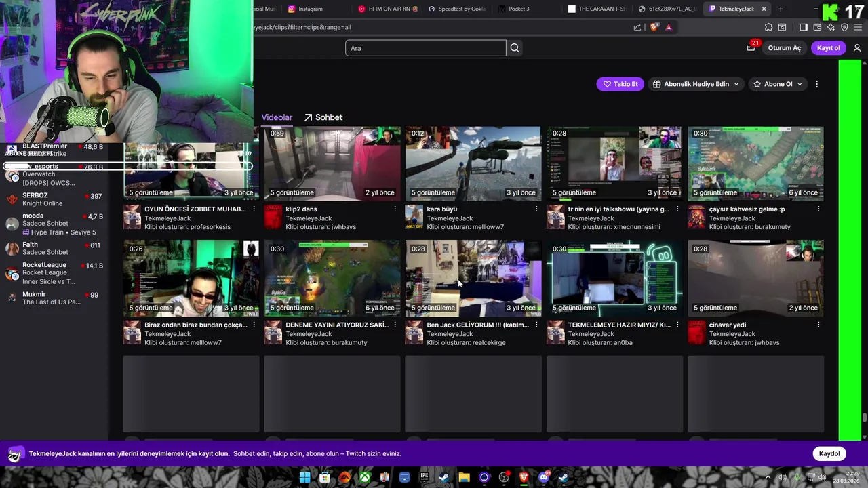Screen dimensions: 868x488
Task: Open Microsoft Store in taskbar
Action: pyautogui.click(x=325, y=477)
